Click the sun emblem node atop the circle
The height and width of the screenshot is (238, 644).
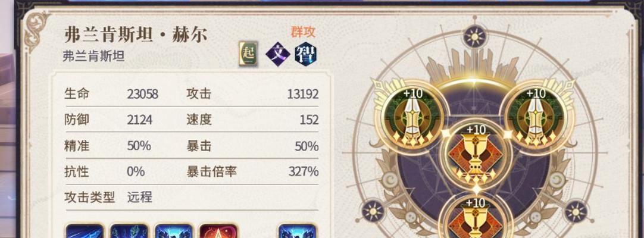[475, 37]
